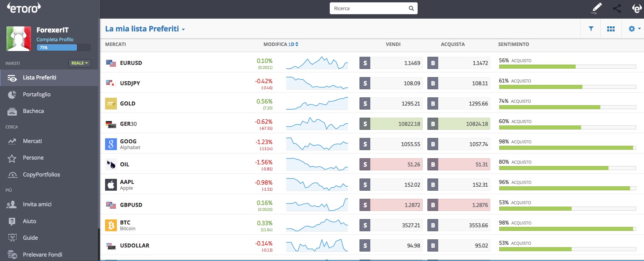Click the GBPUSD flag icon

pos(111,205)
